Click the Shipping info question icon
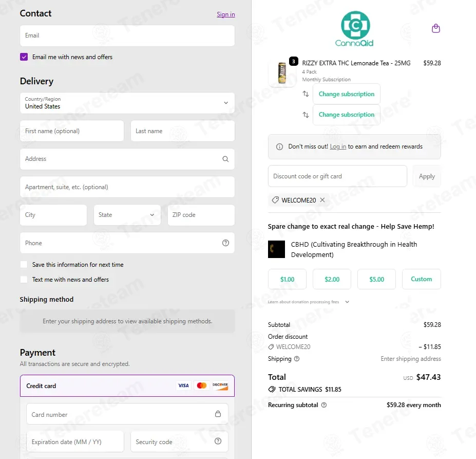The width and height of the screenshot is (476, 459). click(297, 359)
